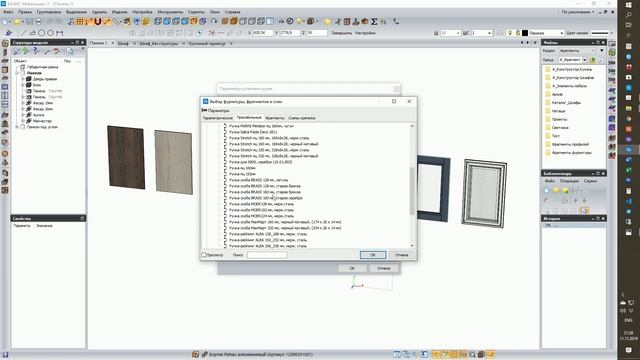Image resolution: width=640 pixels, height=360 pixels.
Task: Click the notification center icon on taskbar
Action: point(629,351)
